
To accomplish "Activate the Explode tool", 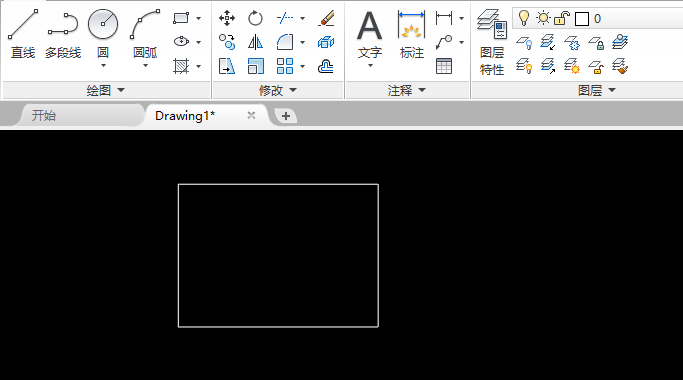I will pos(326,42).
